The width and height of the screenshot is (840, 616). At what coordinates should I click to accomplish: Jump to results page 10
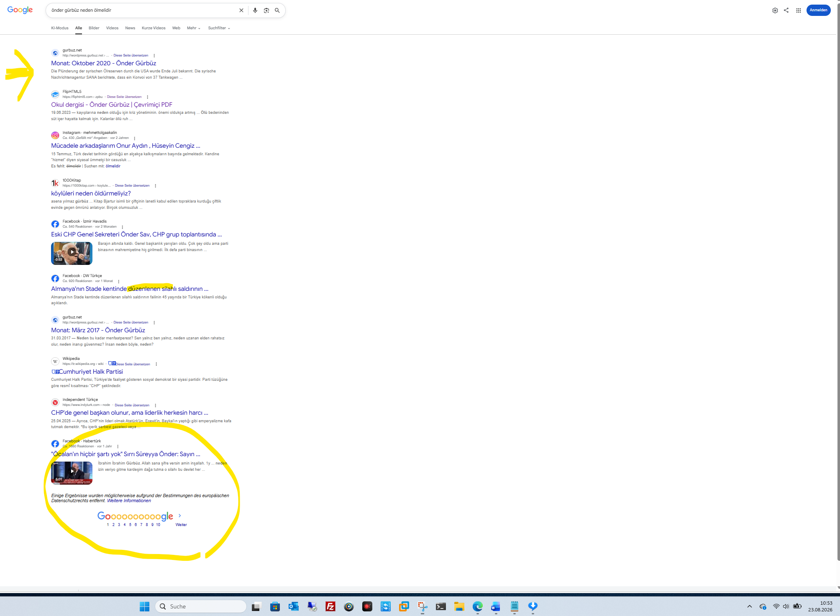pos(158,525)
